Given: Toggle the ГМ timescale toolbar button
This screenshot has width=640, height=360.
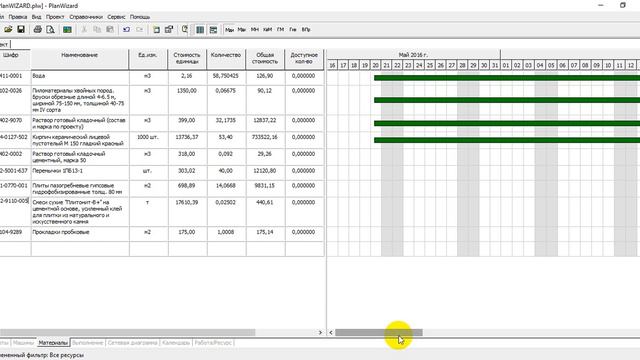Looking at the screenshot, I should [280, 29].
